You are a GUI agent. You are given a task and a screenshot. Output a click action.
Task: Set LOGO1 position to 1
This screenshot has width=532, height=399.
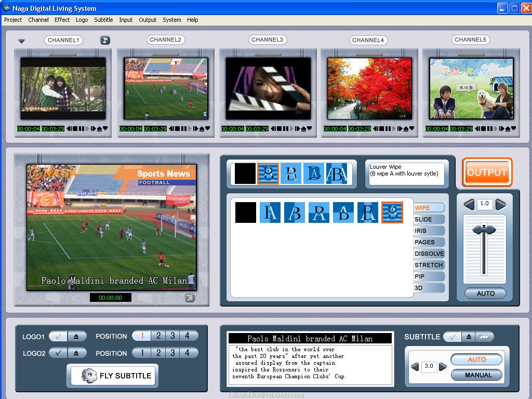142,336
